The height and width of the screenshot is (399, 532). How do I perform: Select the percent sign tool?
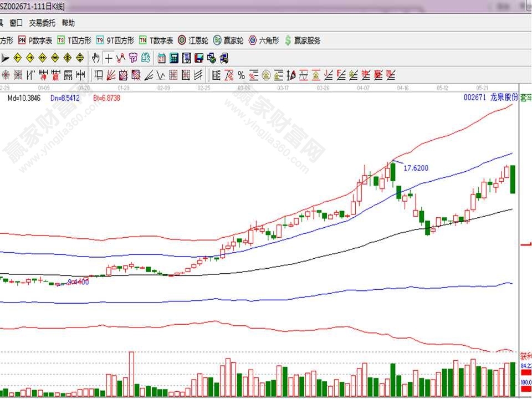click(241, 75)
